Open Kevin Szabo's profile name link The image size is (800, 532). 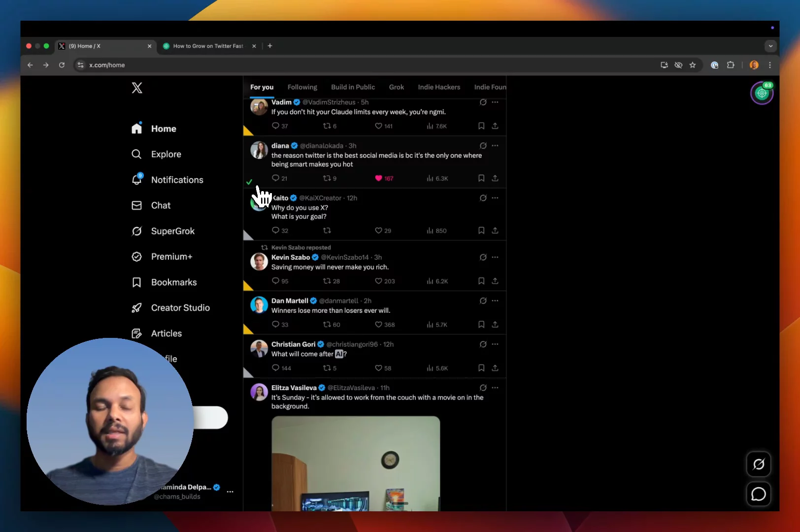291,257
